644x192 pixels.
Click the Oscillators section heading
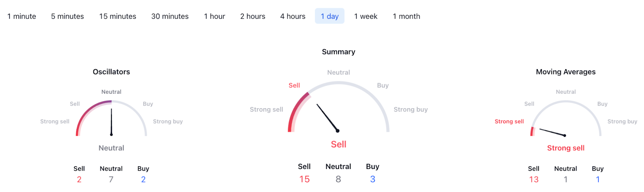pyautogui.click(x=111, y=72)
